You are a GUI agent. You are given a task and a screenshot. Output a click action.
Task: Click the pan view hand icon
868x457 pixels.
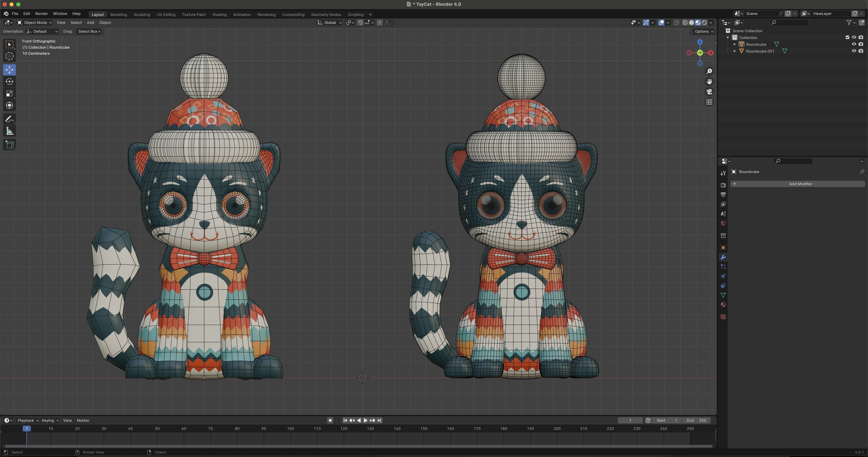[x=709, y=82]
